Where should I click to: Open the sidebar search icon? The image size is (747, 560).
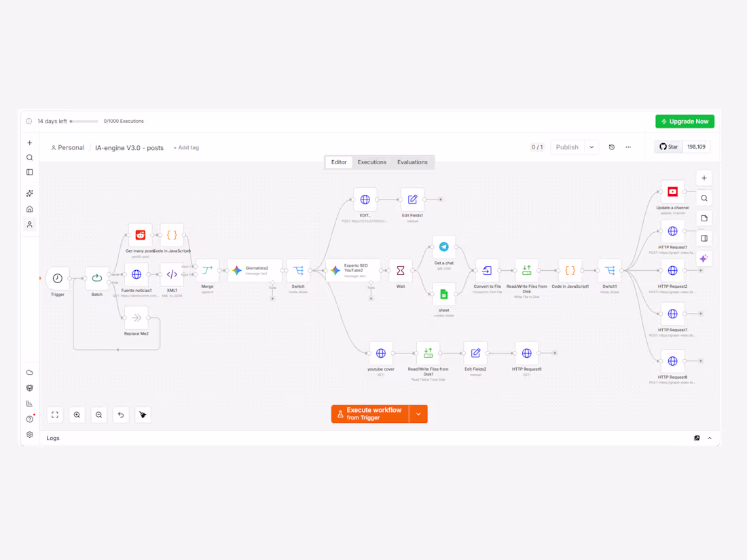pos(29,157)
